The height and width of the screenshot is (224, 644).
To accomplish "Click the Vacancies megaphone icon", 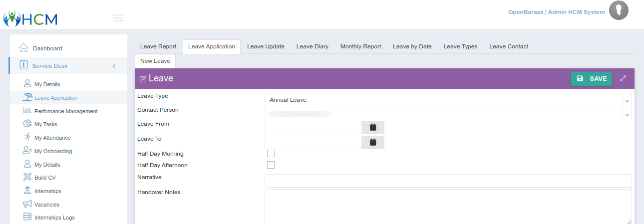I will point(27,204).
